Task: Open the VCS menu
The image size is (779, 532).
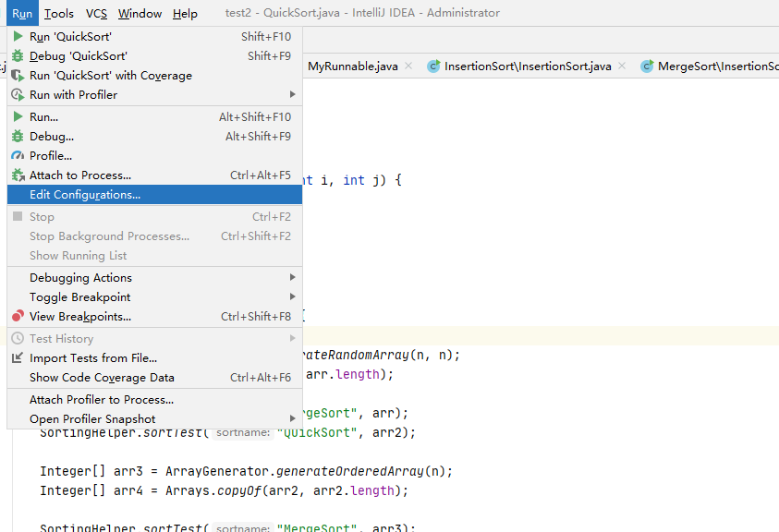Action: tap(96, 14)
